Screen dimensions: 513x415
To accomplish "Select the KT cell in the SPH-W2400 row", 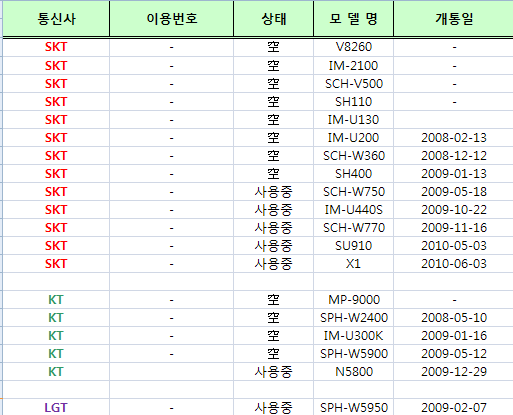I will pos(56,318).
